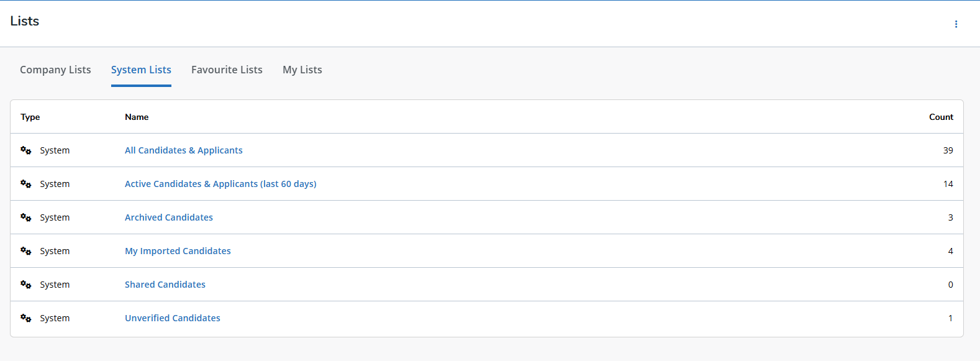Open the All Candidates & Applicants list
The image size is (980, 361).
coord(183,150)
